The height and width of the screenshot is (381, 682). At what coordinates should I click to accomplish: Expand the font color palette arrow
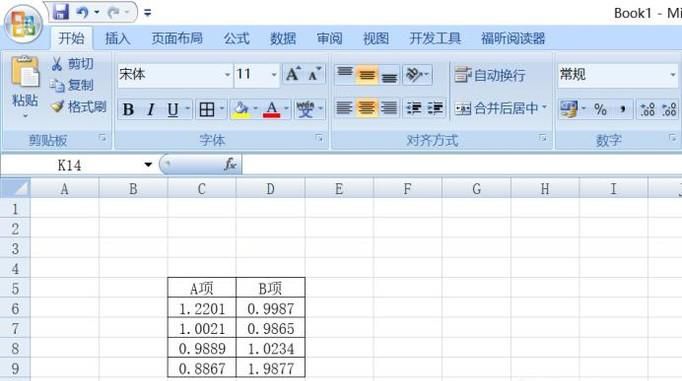(x=286, y=109)
